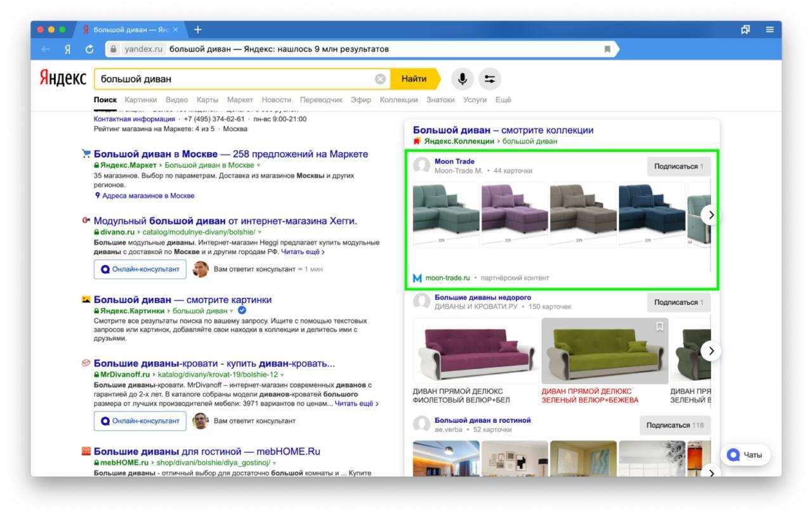
Task: Go back with the browser back arrow
Action: pyautogui.click(x=46, y=49)
